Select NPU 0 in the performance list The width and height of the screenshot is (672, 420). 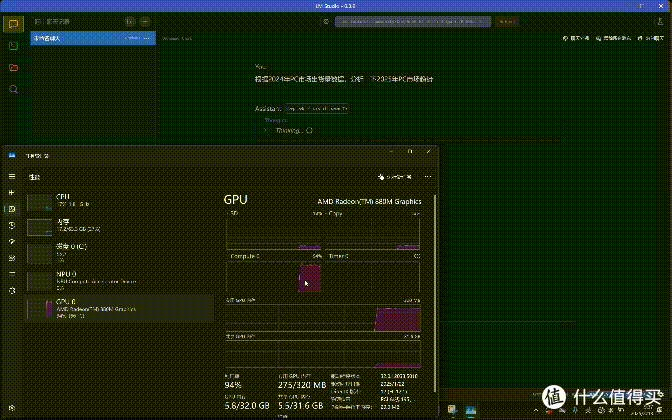pyautogui.click(x=120, y=281)
